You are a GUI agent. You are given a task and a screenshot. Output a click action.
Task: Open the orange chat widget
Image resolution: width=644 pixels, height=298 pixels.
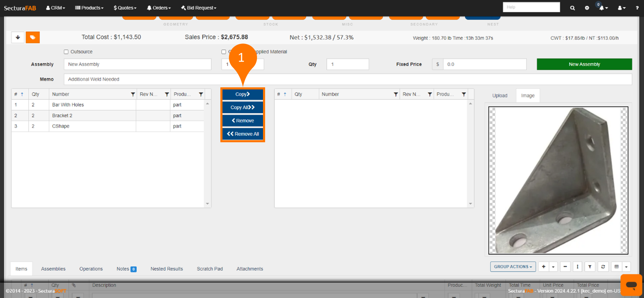point(631,284)
